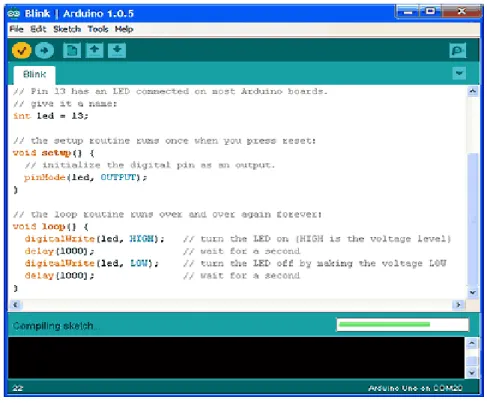Click the horizontal scroll-left arrow
Screen dimensions: 487x403
coord(15,305)
